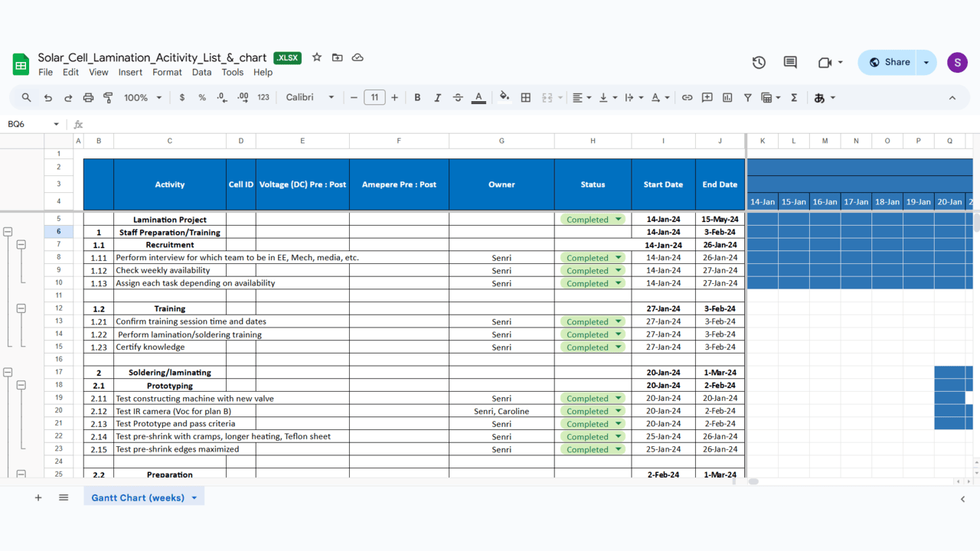Add a new sheet with plus button

click(38, 497)
